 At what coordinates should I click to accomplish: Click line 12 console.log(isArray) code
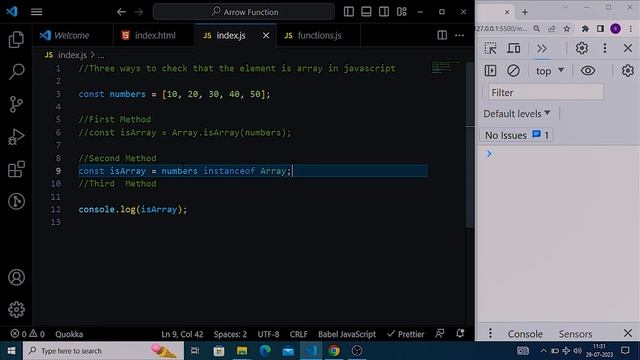[x=133, y=209]
